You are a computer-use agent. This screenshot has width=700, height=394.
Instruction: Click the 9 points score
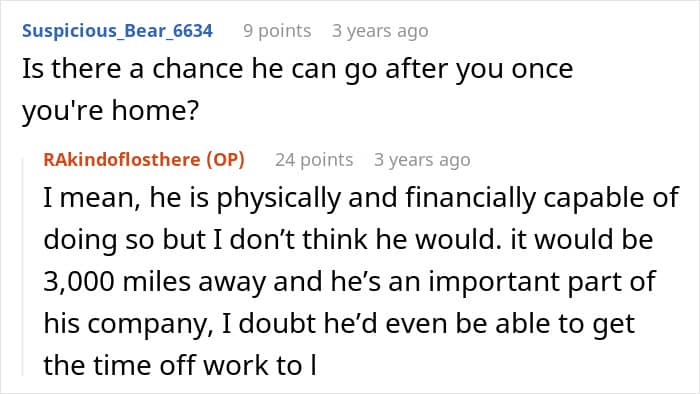click(277, 31)
